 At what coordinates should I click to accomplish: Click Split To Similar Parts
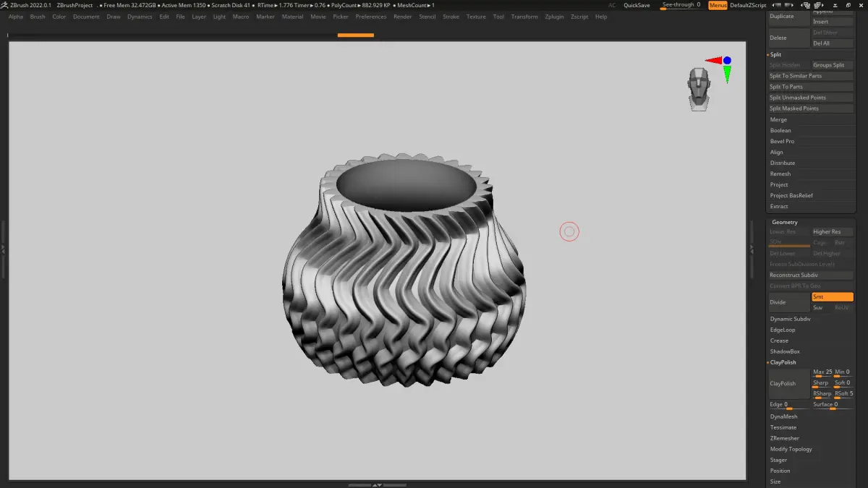[811, 76]
